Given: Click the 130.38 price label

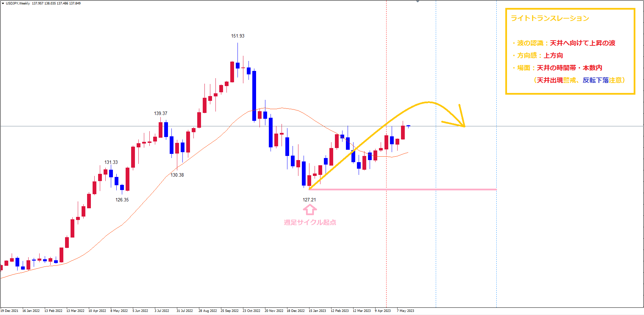Looking at the screenshot, I should [x=177, y=175].
